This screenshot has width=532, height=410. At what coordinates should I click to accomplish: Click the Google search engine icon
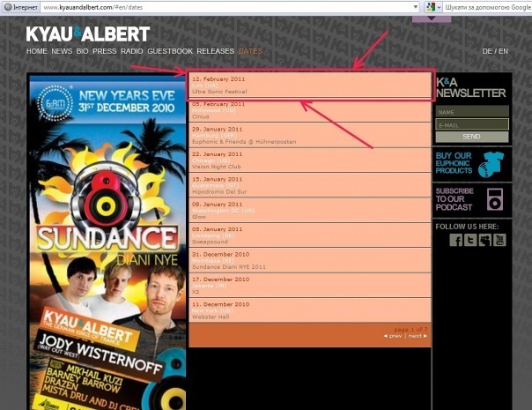[x=431, y=6]
